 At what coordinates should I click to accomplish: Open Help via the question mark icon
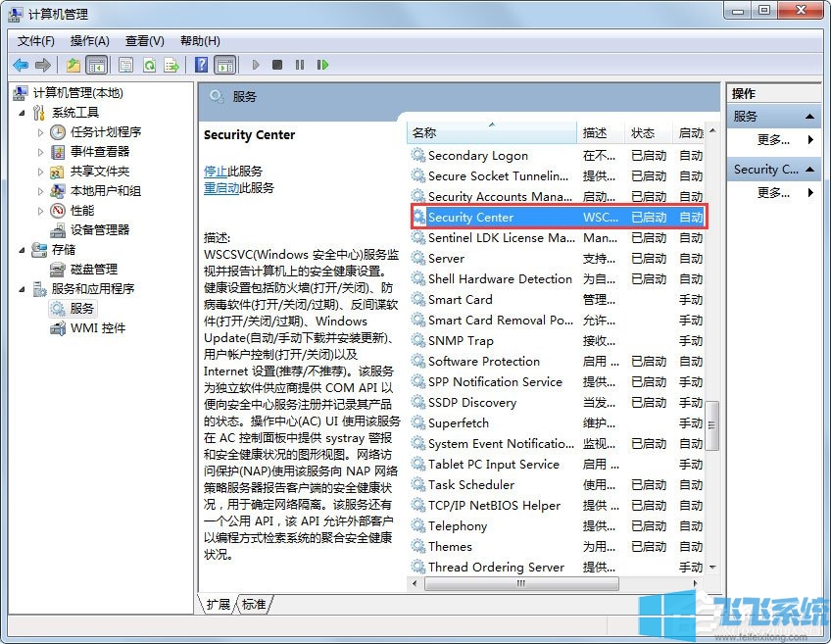coord(201,65)
